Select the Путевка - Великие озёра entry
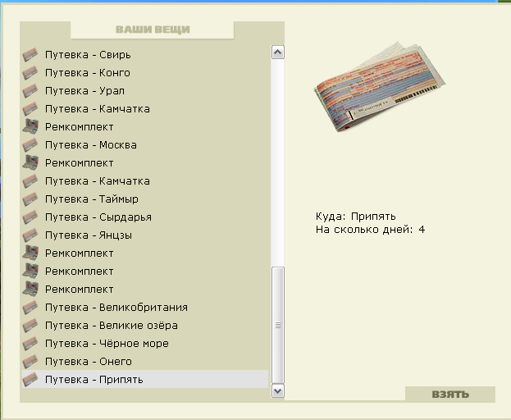511x420 pixels. [x=112, y=326]
